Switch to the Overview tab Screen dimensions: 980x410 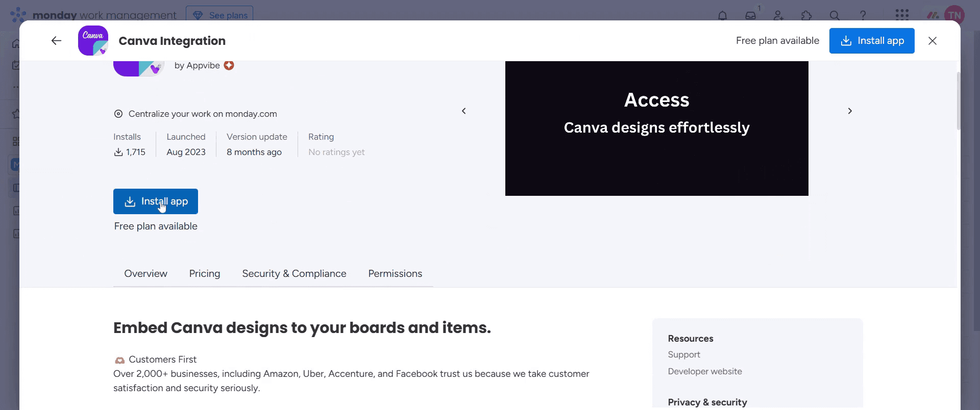(145, 274)
